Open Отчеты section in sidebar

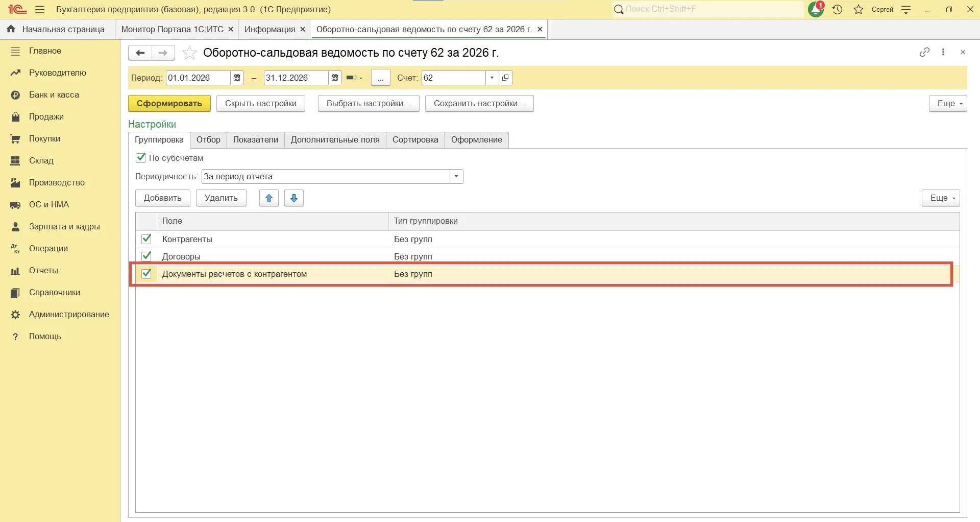pyautogui.click(x=60, y=271)
